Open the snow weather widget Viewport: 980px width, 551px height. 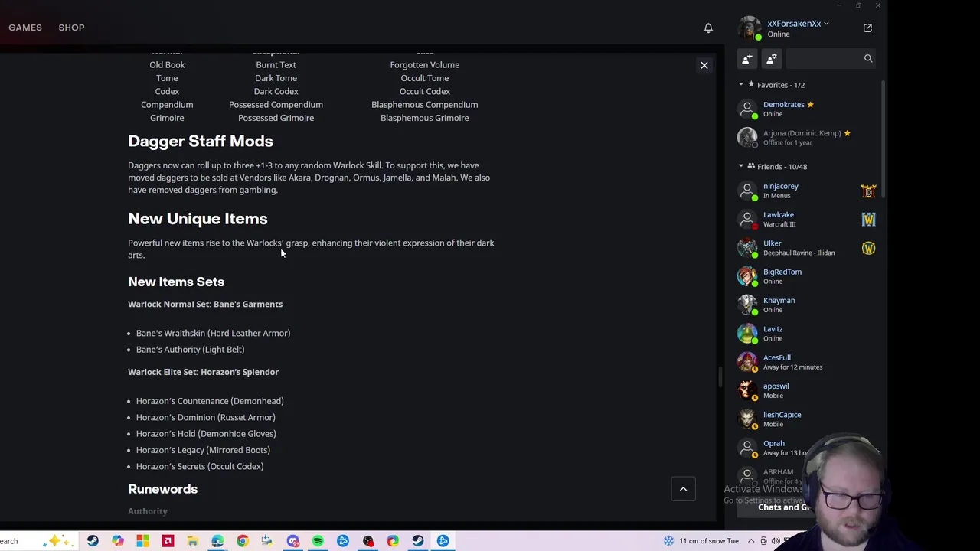[x=701, y=541]
